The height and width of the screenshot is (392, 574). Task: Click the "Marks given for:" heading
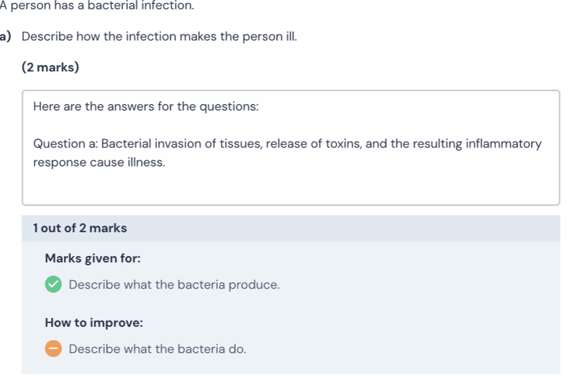[x=92, y=258]
